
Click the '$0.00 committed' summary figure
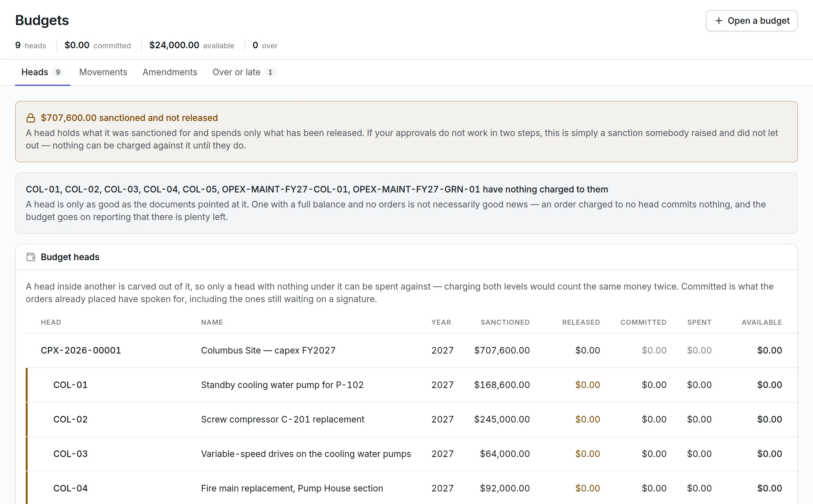(x=97, y=45)
